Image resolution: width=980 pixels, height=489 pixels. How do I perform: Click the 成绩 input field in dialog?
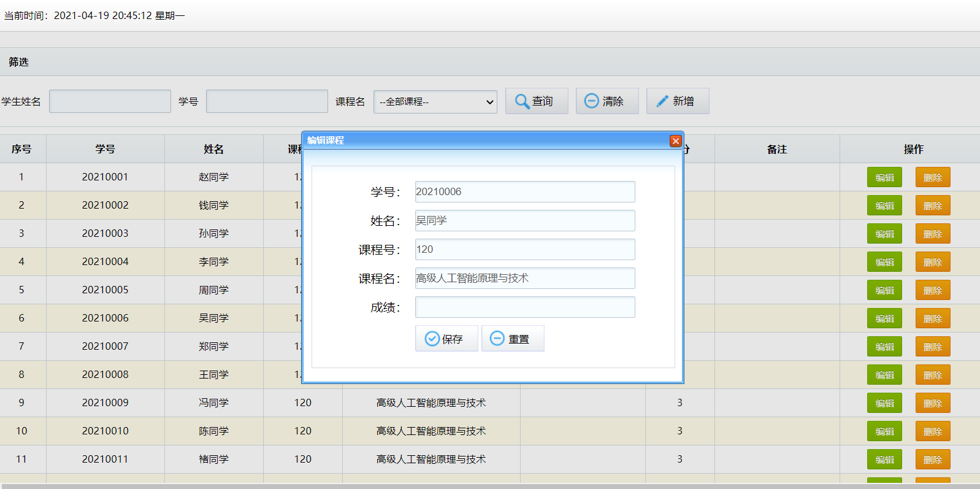(525, 307)
